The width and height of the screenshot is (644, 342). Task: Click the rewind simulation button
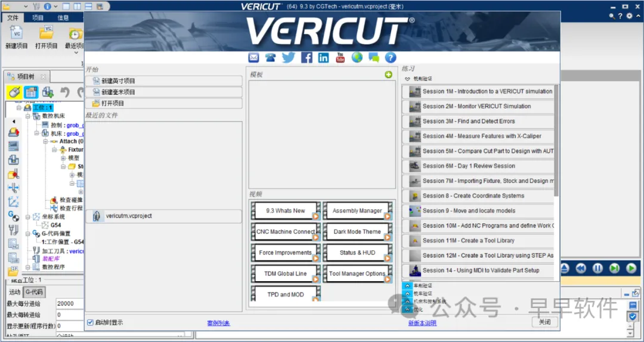[x=581, y=269]
